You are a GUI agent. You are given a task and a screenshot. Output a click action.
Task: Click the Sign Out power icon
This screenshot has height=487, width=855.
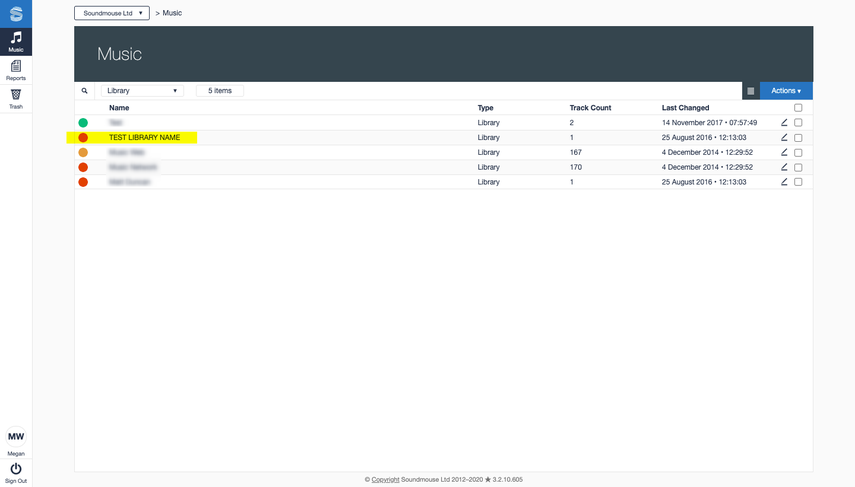[x=16, y=468]
